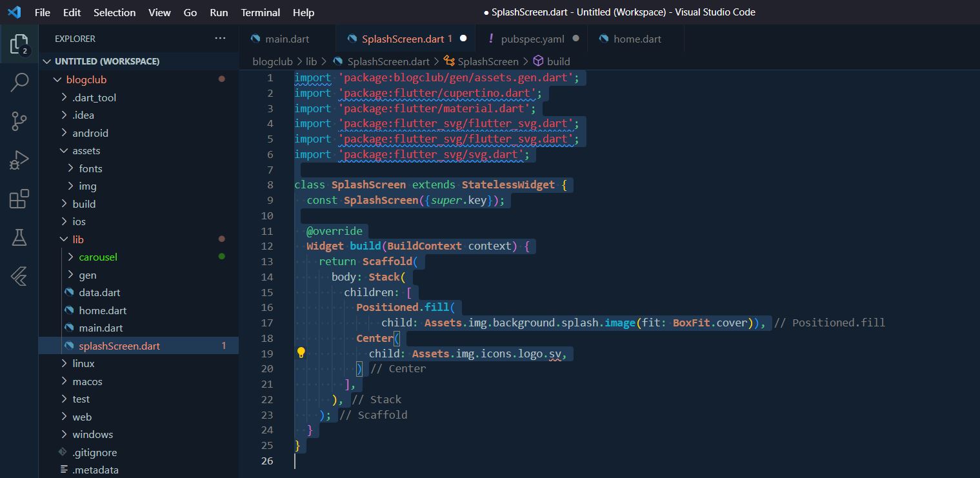Open the File menu
The height and width of the screenshot is (478, 980).
43,12
